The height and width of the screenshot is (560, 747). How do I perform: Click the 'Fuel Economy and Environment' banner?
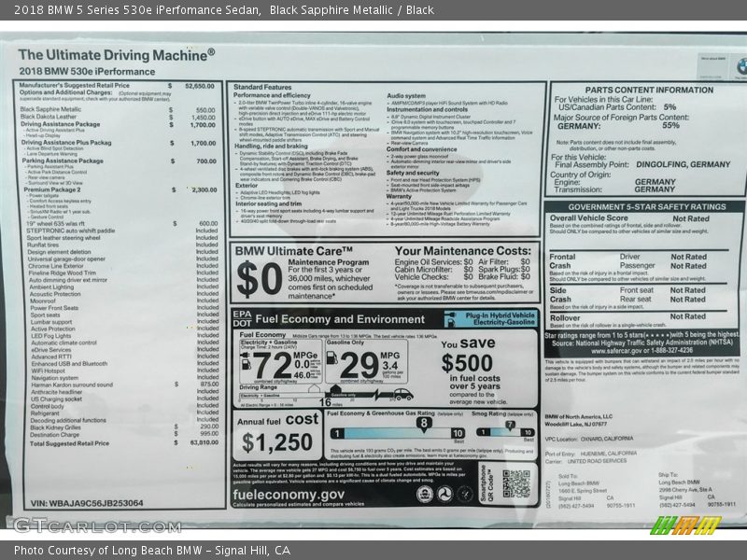click(x=340, y=319)
